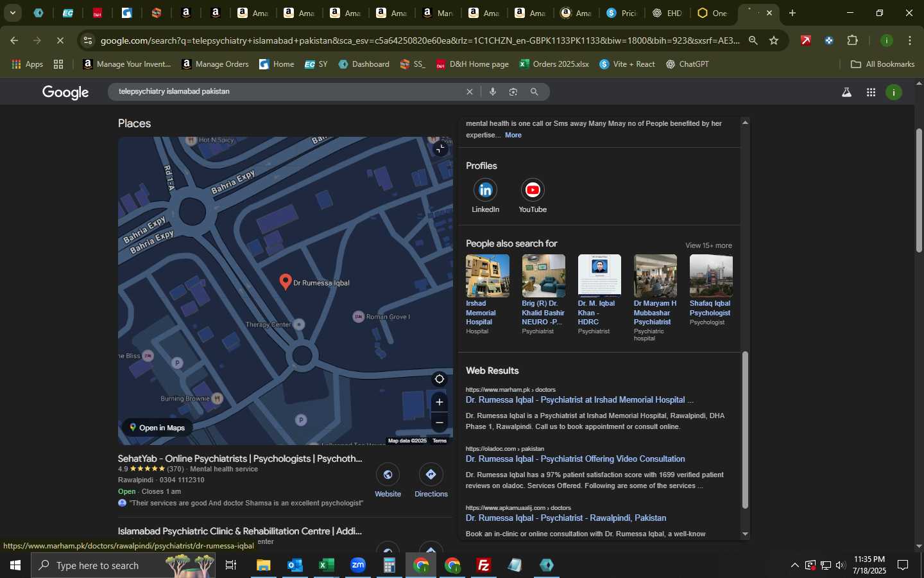Click the search magnifier button
This screenshot has width=924, height=578.
pos(534,92)
